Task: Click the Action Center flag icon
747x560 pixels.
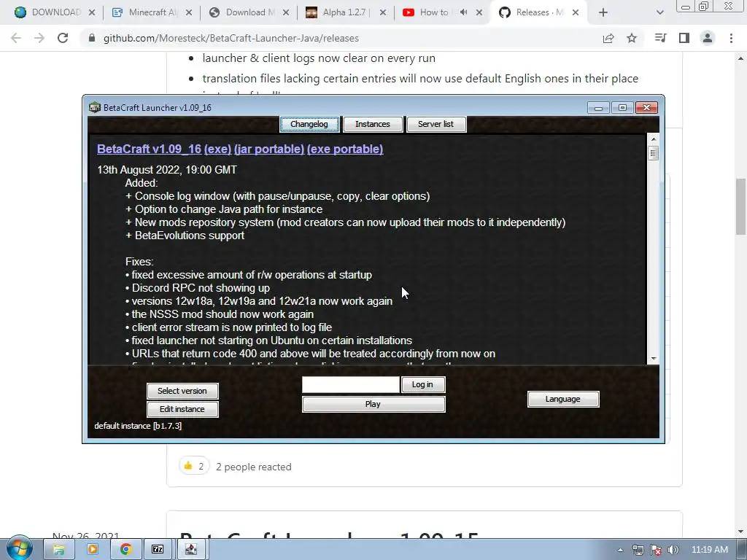Action: [656, 550]
